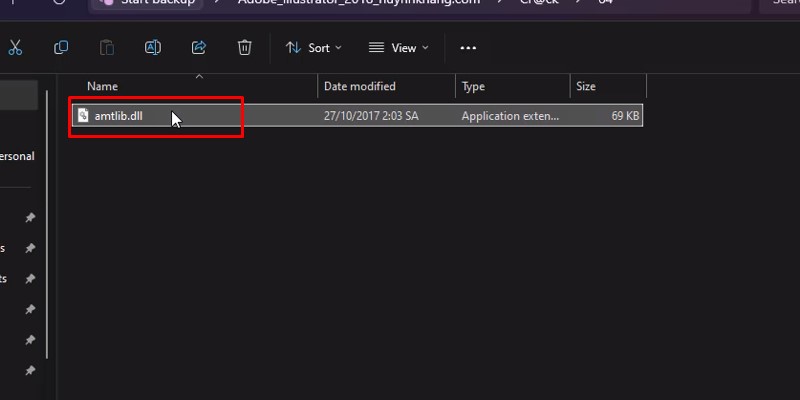Click the Copy icon in toolbar
This screenshot has height=400, width=800.
pyautogui.click(x=61, y=47)
